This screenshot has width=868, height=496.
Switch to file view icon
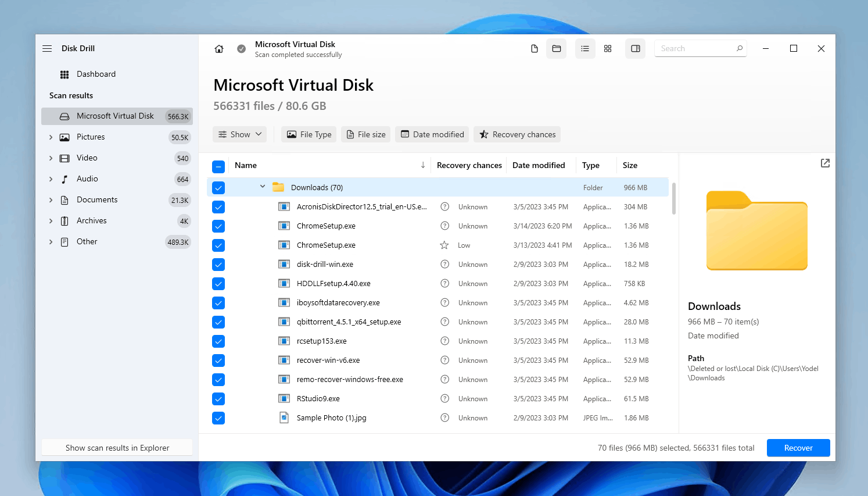(x=535, y=49)
